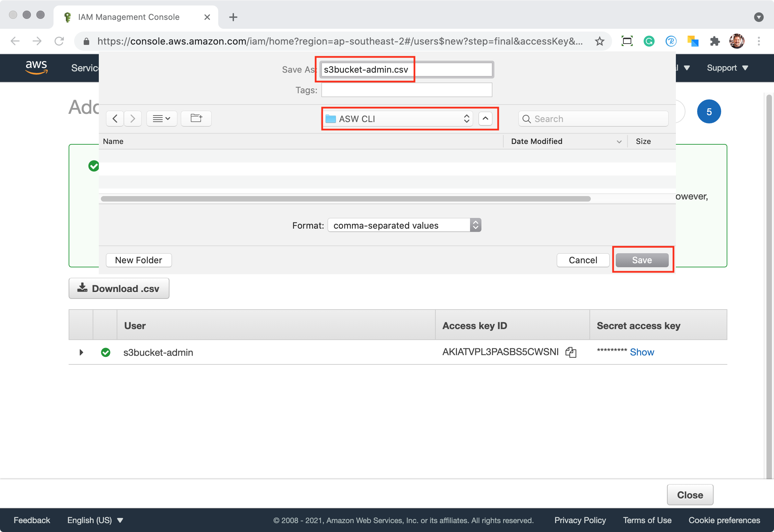Open the Chrome profile avatar

pos(737,41)
